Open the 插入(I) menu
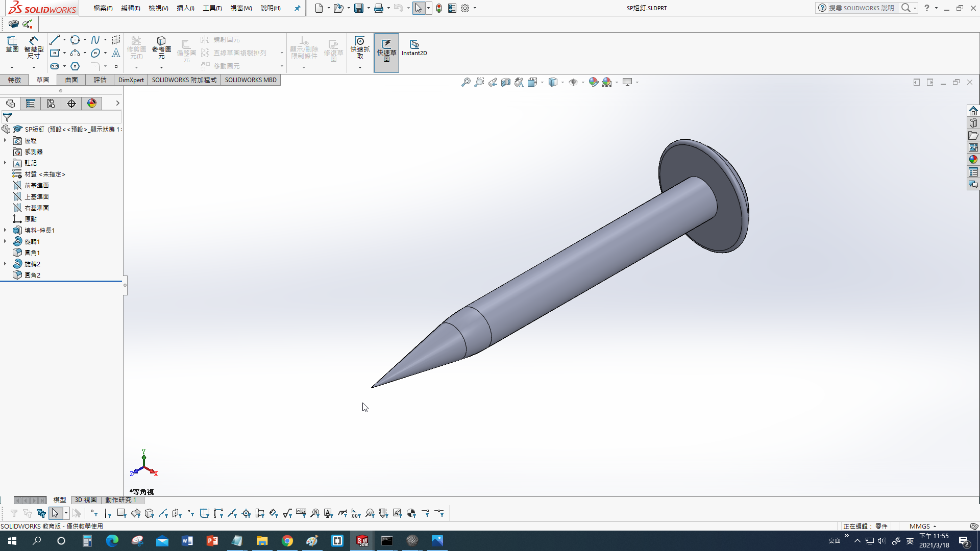980x551 pixels. pyautogui.click(x=185, y=8)
